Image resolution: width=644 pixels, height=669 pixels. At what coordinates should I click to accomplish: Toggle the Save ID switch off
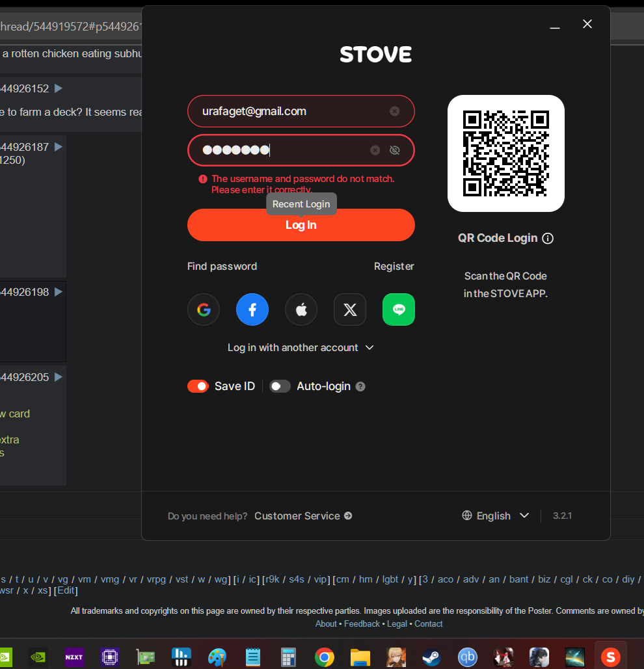(x=198, y=386)
